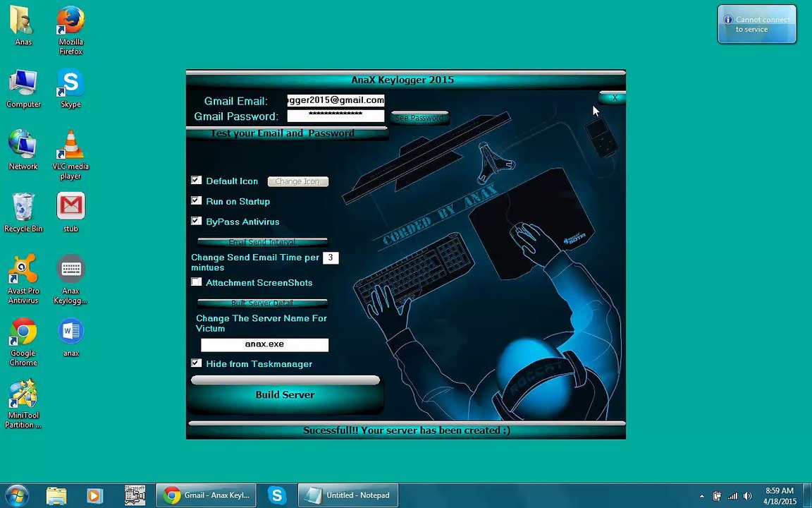Click the anax.exe server name field

264,345
